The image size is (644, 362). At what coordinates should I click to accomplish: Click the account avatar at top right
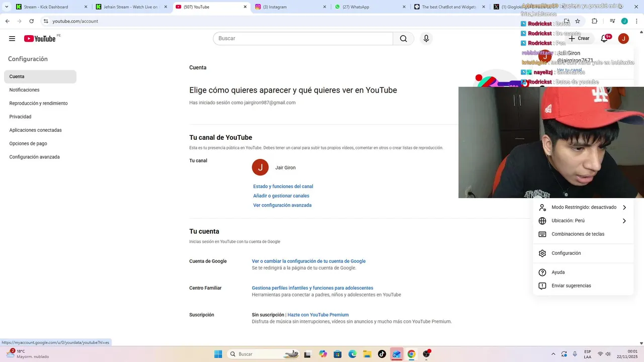coord(623,39)
